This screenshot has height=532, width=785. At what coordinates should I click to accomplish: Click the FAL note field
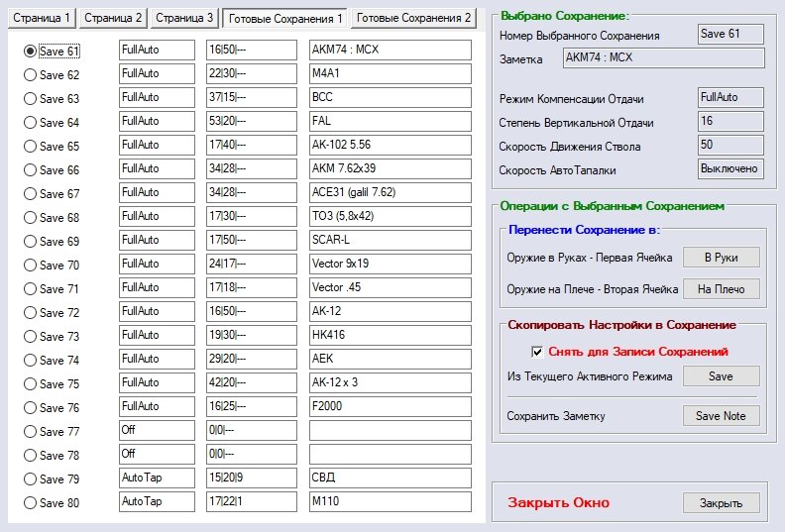pyautogui.click(x=391, y=121)
